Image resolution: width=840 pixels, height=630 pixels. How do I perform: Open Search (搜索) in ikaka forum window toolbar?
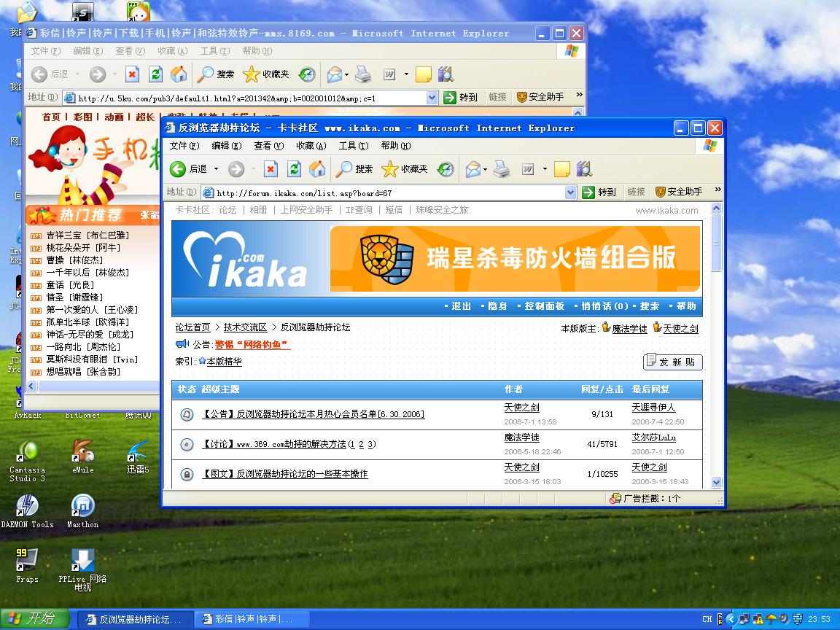[x=354, y=169]
